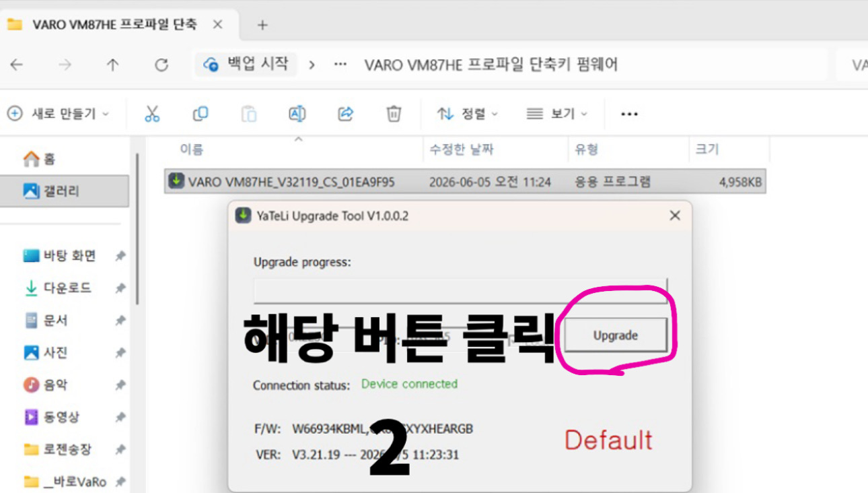The width and height of the screenshot is (868, 493).
Task: Click the Delete trash icon
Action: pos(394,114)
